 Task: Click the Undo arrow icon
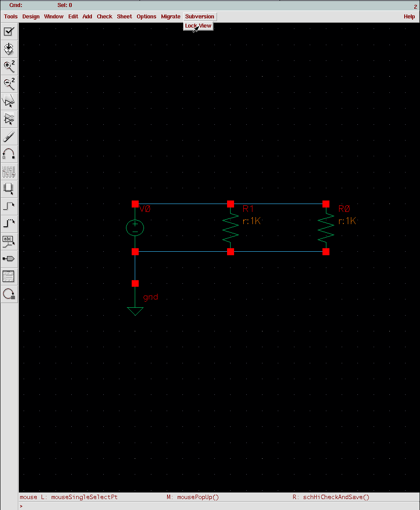point(9,154)
